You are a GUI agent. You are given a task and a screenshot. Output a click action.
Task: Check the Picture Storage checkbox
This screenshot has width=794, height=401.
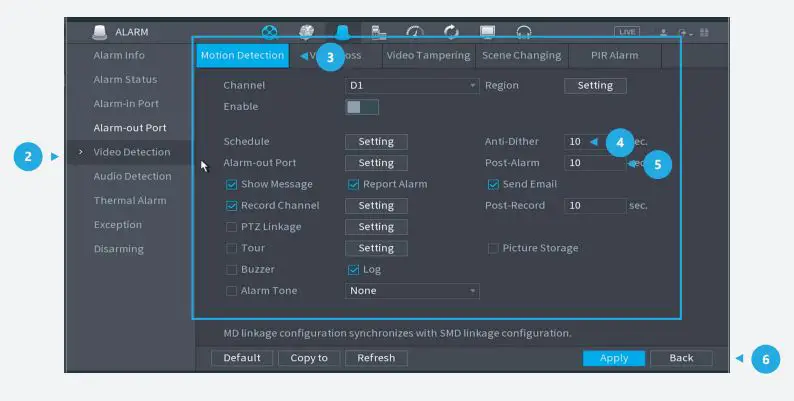pos(493,248)
